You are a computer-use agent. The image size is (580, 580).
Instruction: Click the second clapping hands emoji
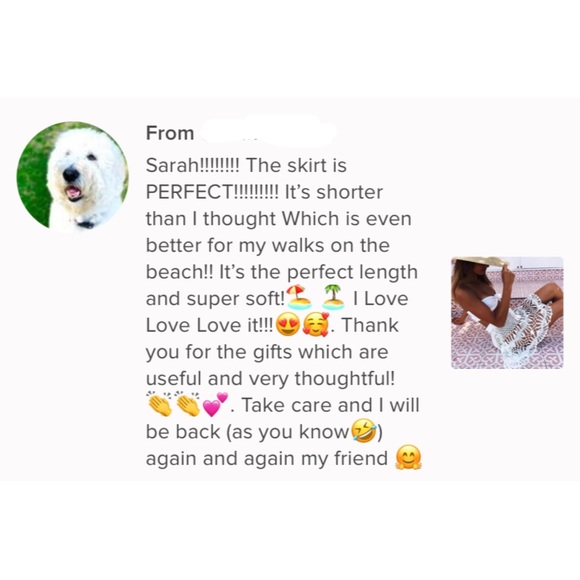click(188, 404)
